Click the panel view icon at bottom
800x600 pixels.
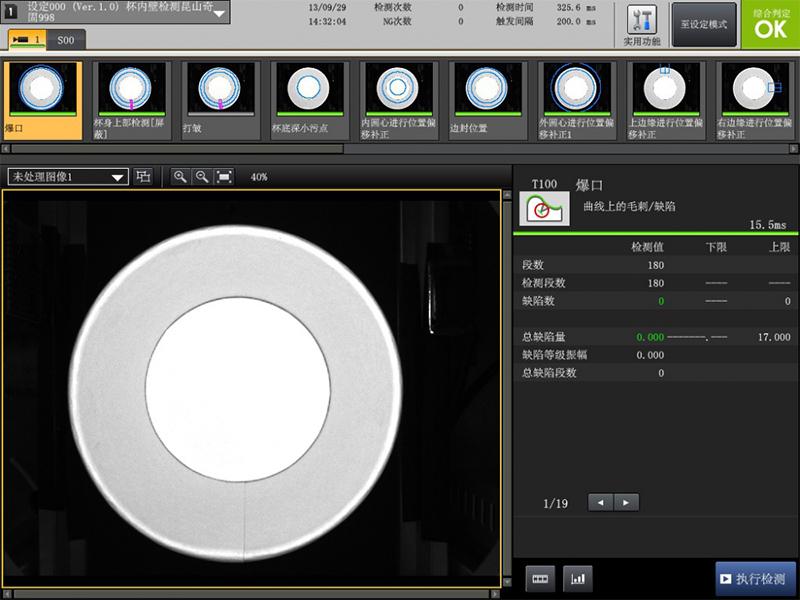(539, 578)
